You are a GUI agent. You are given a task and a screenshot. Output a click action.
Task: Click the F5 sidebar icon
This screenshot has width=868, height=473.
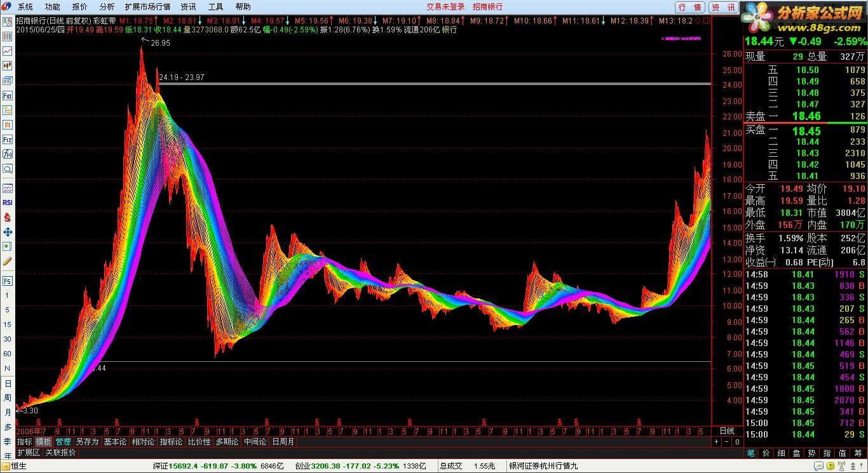point(8,281)
